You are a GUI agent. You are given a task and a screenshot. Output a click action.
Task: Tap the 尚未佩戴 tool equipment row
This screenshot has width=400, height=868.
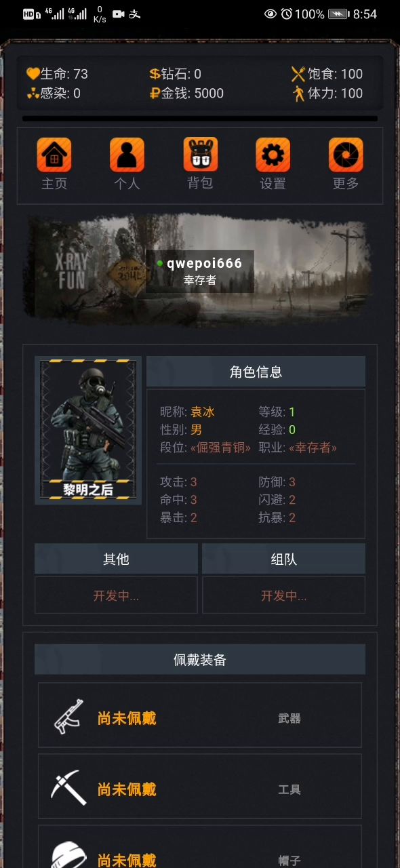point(200,787)
